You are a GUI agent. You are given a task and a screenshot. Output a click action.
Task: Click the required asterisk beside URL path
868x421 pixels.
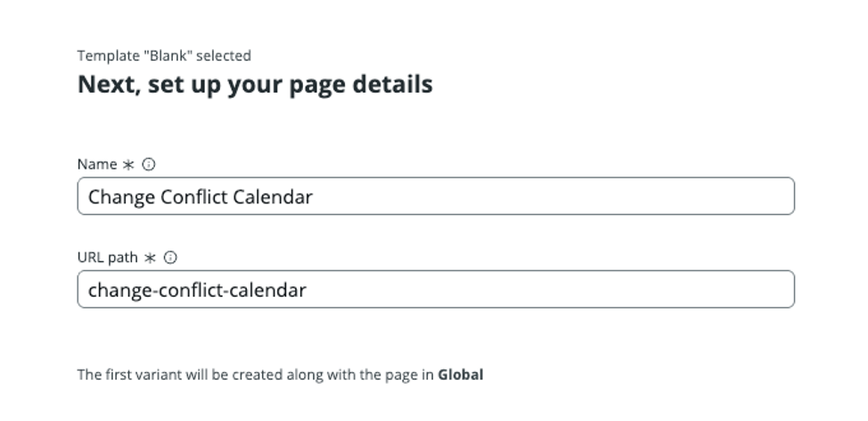pyautogui.click(x=150, y=258)
